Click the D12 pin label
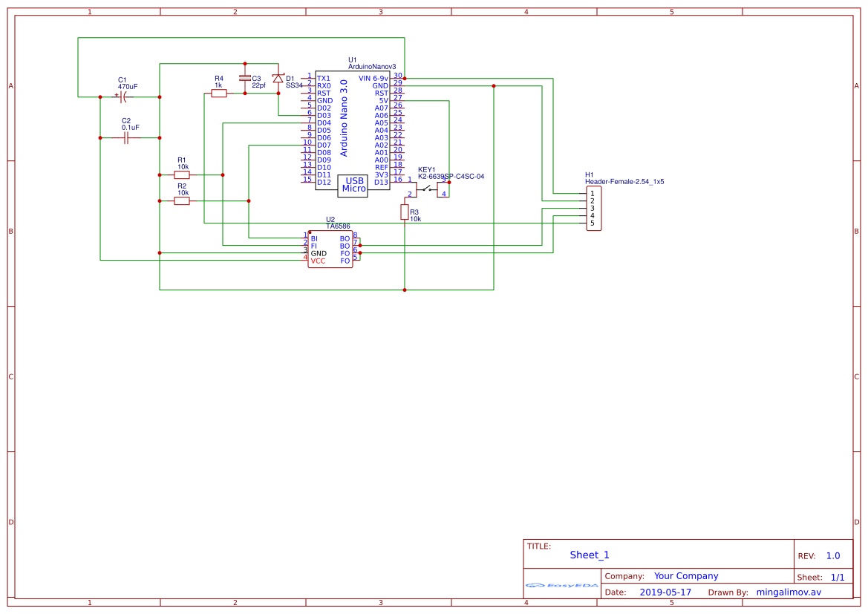This screenshot has height=614, width=868. point(324,182)
